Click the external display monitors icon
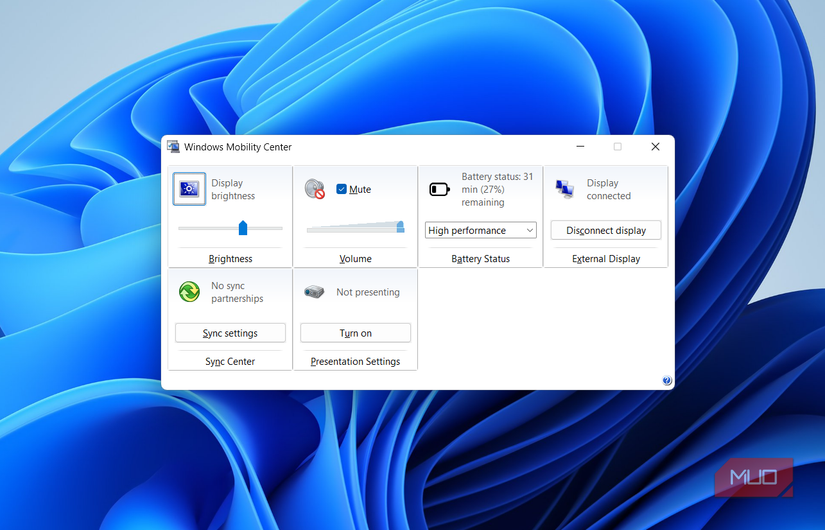This screenshot has height=530, width=825. [565, 189]
